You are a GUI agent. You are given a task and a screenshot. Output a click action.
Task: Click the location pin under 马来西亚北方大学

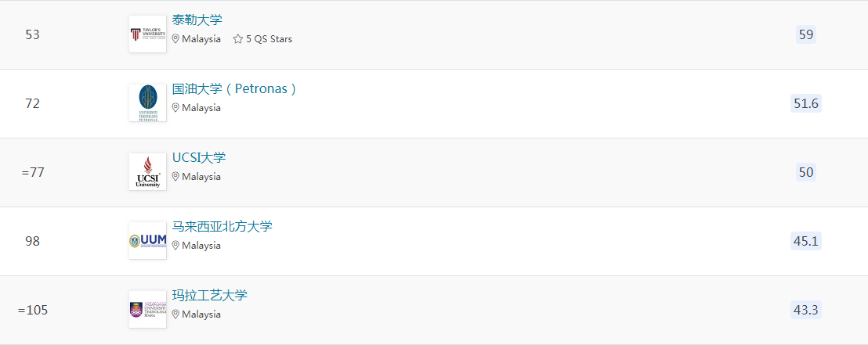point(175,246)
